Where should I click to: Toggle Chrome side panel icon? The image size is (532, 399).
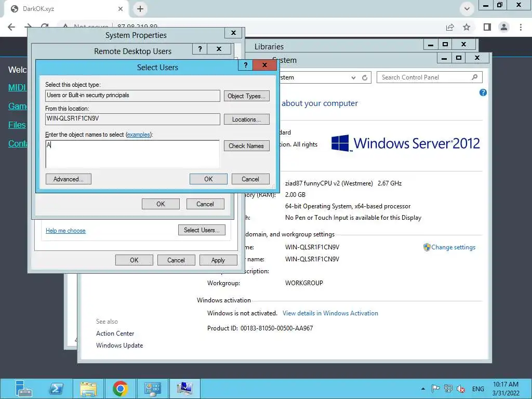click(x=487, y=27)
